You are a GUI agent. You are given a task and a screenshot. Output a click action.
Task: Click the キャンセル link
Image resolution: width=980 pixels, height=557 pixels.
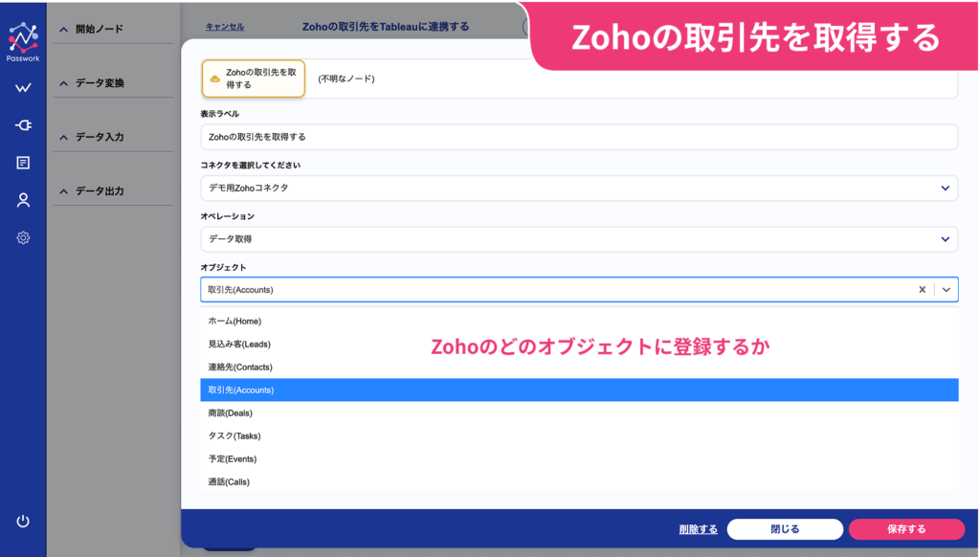pyautogui.click(x=225, y=27)
